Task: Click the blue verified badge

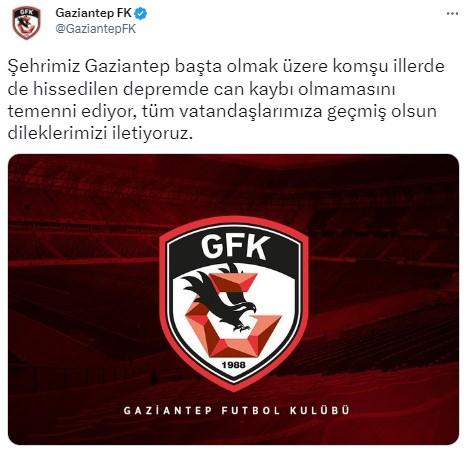Action: click(x=141, y=13)
